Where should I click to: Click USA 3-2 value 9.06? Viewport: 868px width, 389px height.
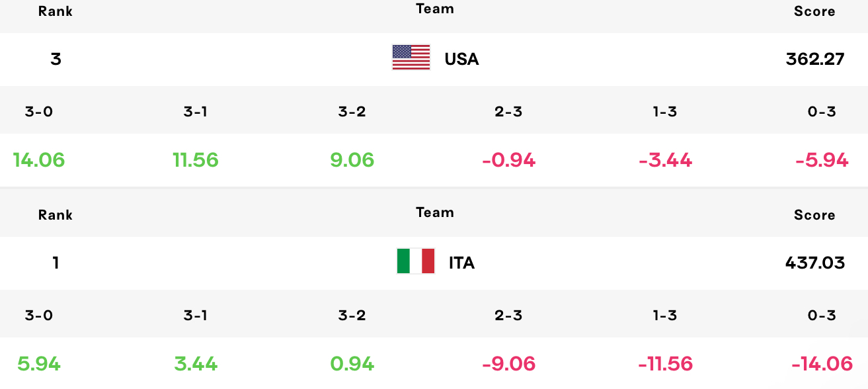pos(352,159)
